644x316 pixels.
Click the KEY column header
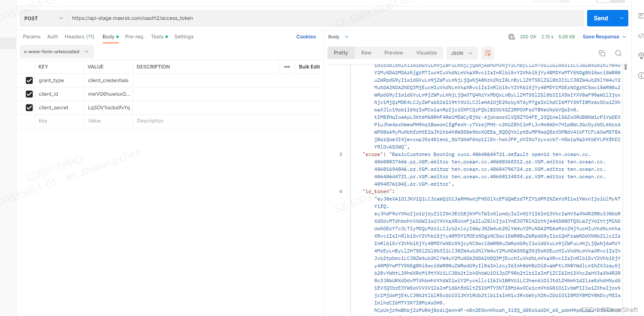point(44,67)
